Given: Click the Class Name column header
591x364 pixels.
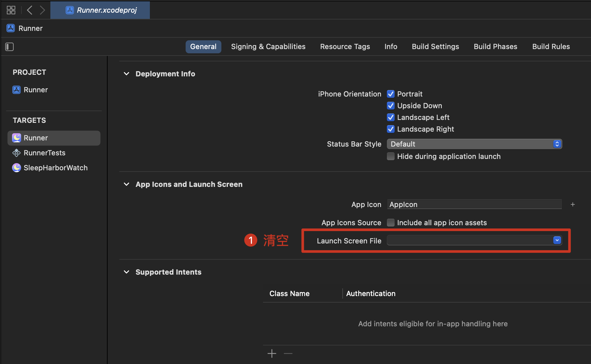Looking at the screenshot, I should (x=289, y=293).
